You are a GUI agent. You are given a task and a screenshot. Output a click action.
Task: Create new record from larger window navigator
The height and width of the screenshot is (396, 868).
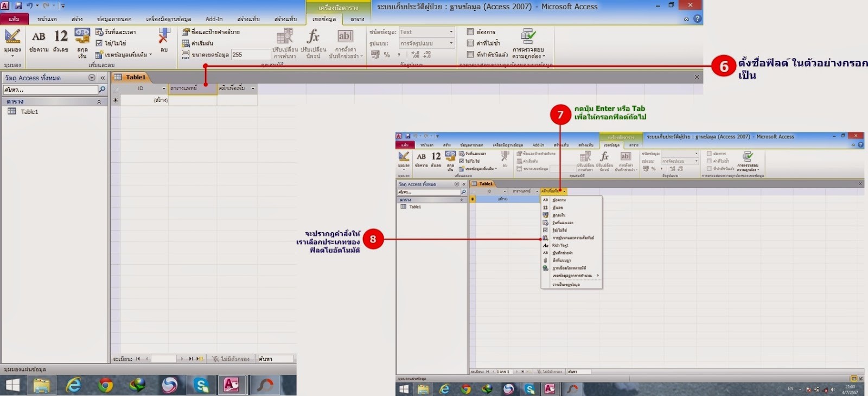(x=200, y=359)
